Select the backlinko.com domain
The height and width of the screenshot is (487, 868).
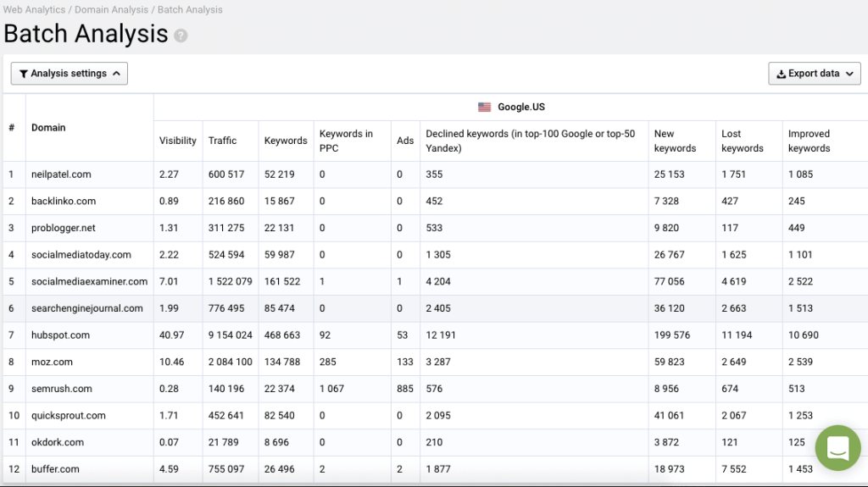[63, 201]
